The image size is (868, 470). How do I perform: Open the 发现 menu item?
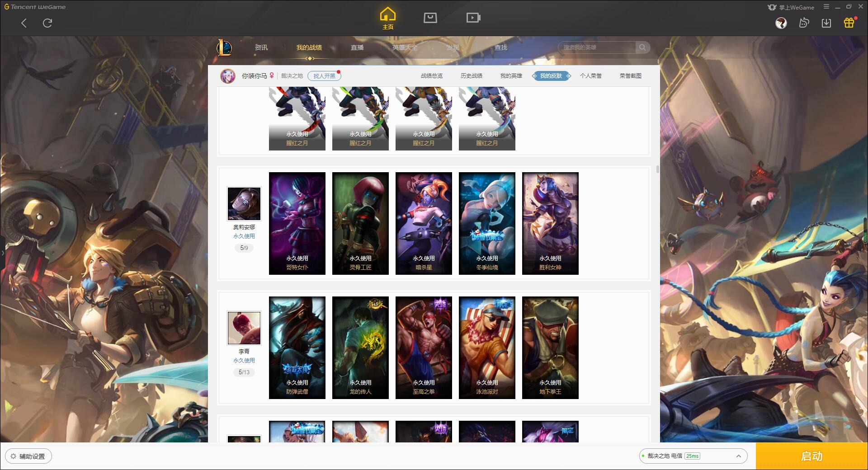click(453, 47)
